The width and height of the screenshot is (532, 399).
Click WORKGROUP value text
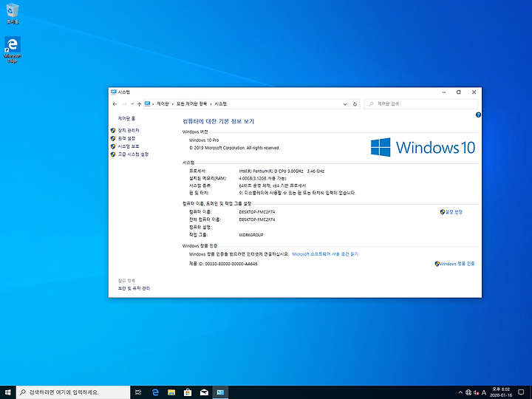(x=251, y=235)
